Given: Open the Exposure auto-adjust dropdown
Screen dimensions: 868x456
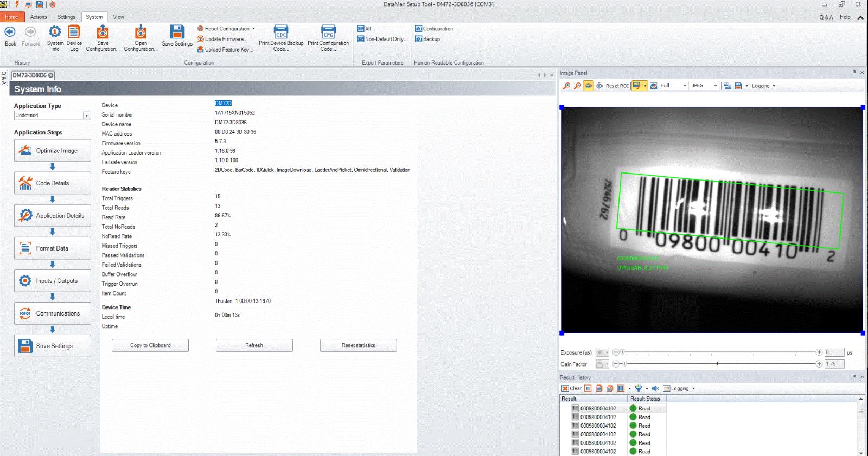Looking at the screenshot, I should coord(603,352).
